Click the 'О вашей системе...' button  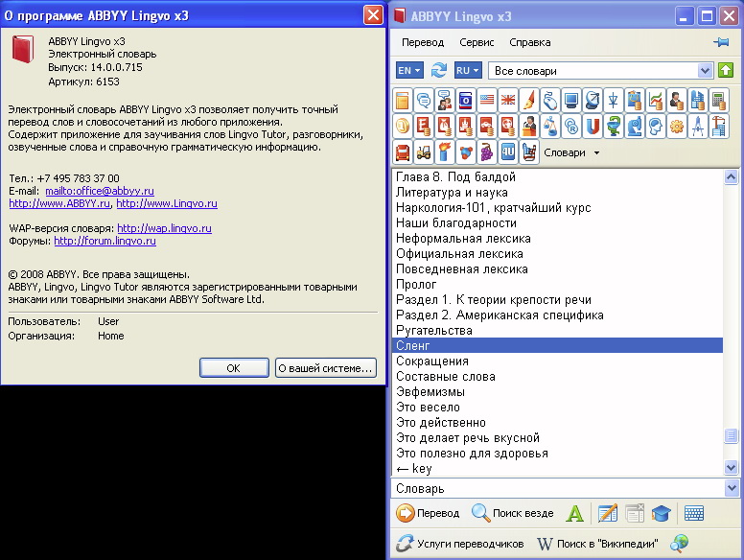pos(326,368)
